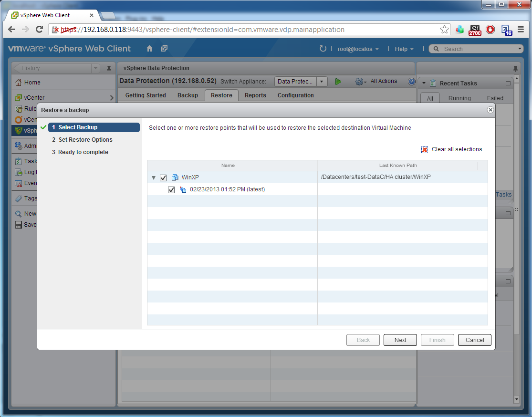Maximize the Recent Tasks panel
This screenshot has height=417, width=532.
(x=508, y=83)
